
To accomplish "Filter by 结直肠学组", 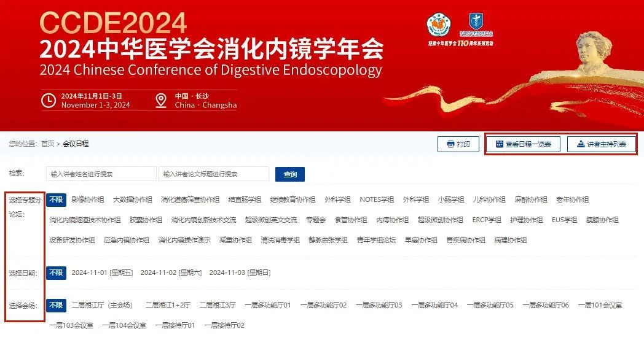I will (x=245, y=199).
